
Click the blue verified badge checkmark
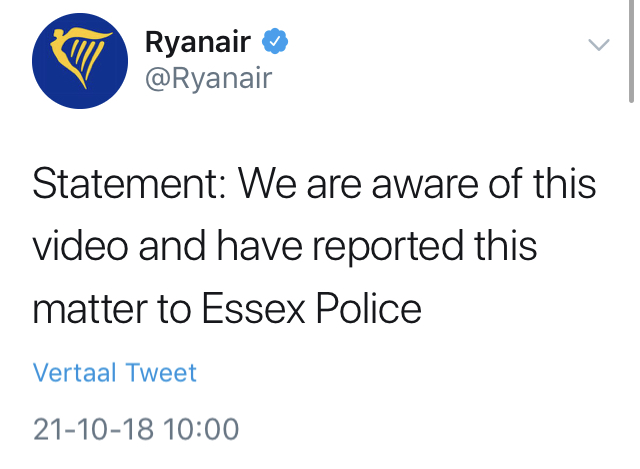pos(275,41)
